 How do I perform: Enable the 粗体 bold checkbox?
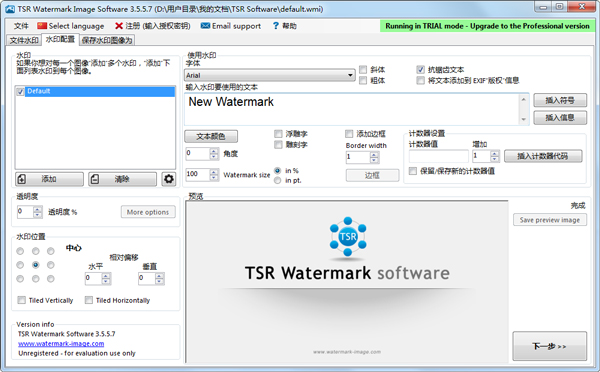pos(363,80)
